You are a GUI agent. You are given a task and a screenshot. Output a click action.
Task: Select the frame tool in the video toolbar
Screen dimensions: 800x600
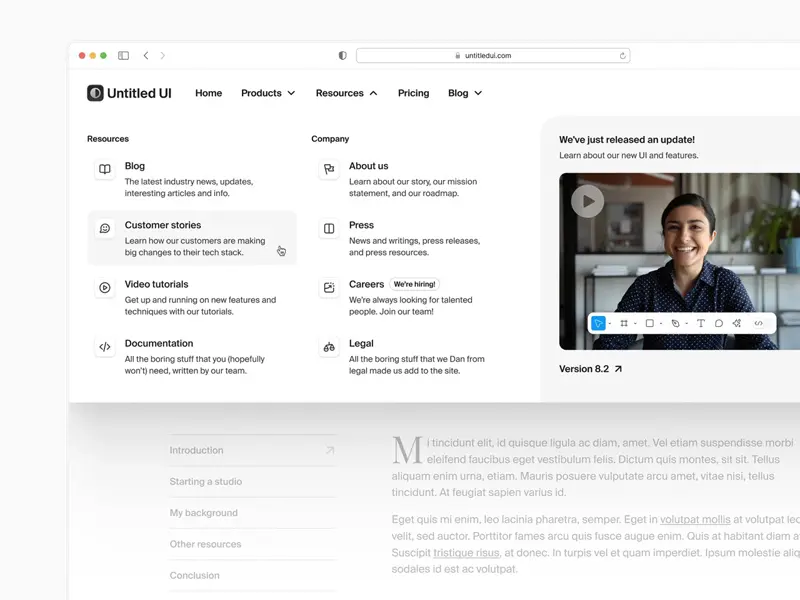coord(623,323)
